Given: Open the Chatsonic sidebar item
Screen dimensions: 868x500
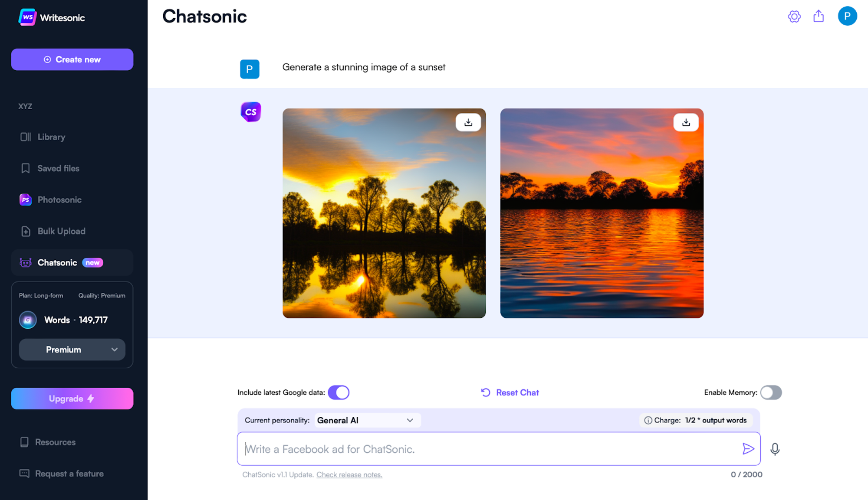Looking at the screenshot, I should pyautogui.click(x=57, y=262).
